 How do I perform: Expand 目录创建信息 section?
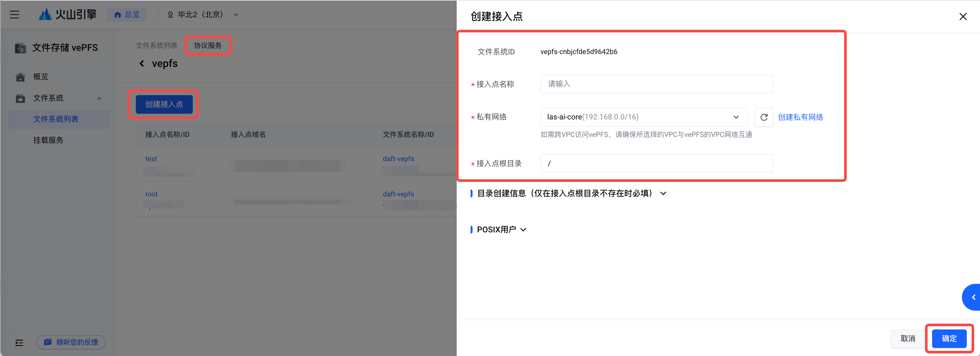[x=663, y=194]
